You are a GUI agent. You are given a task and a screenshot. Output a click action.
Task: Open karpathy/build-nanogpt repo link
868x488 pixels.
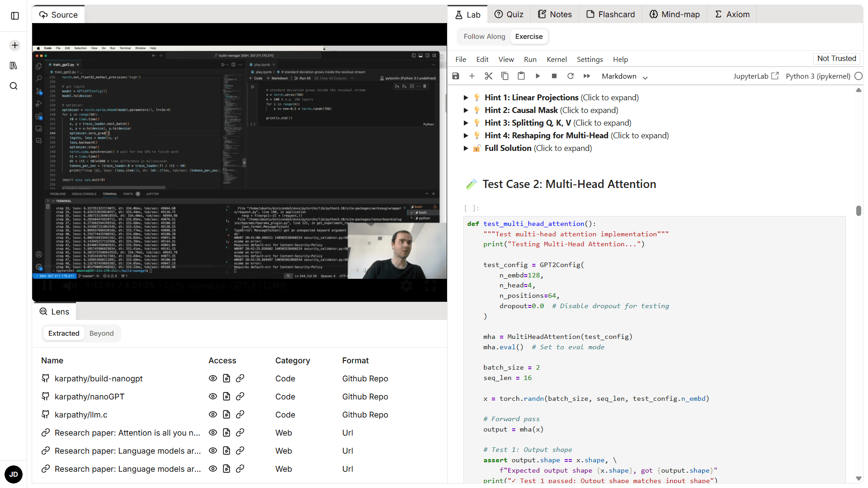99,379
